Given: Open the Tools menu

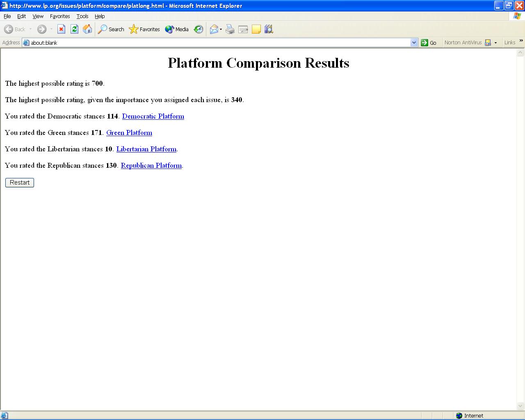Looking at the screenshot, I should click(x=82, y=16).
